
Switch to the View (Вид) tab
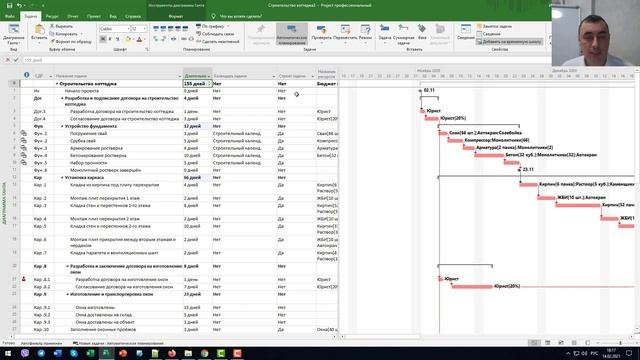113,16
